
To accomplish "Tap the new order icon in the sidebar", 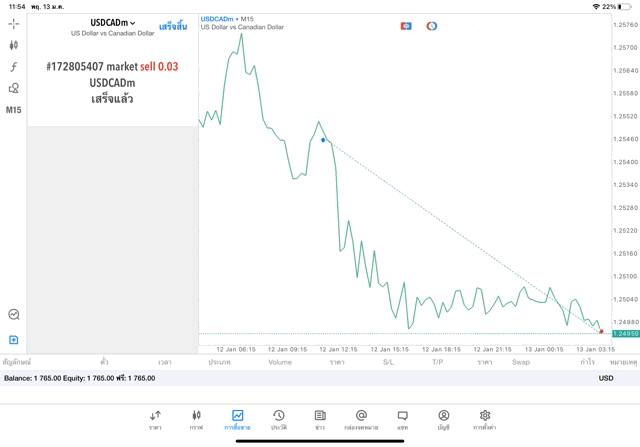I will click(x=13, y=340).
